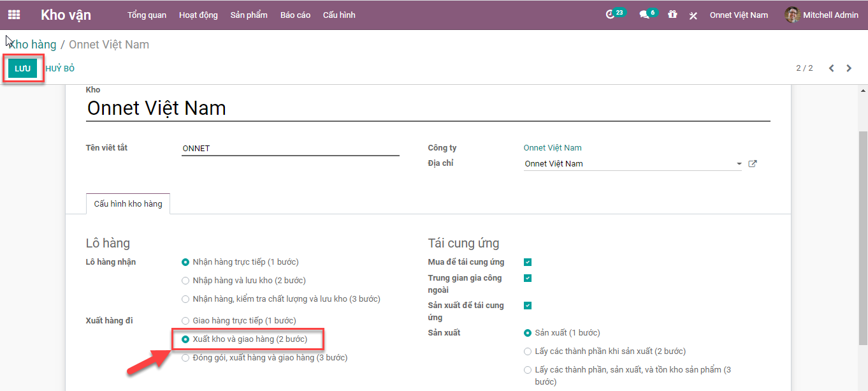Viewport: 868px width, 391px height.
Task: Open the conversations chat bubble icon
Action: click(x=644, y=15)
